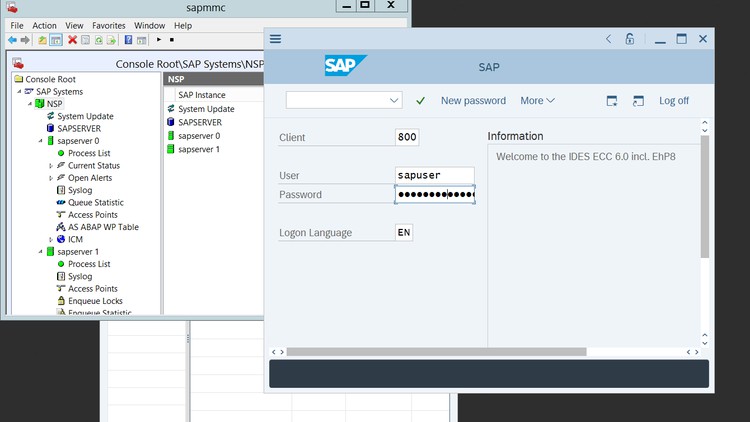Image resolution: width=750 pixels, height=422 pixels.
Task: Click the User input field
Action: (435, 175)
